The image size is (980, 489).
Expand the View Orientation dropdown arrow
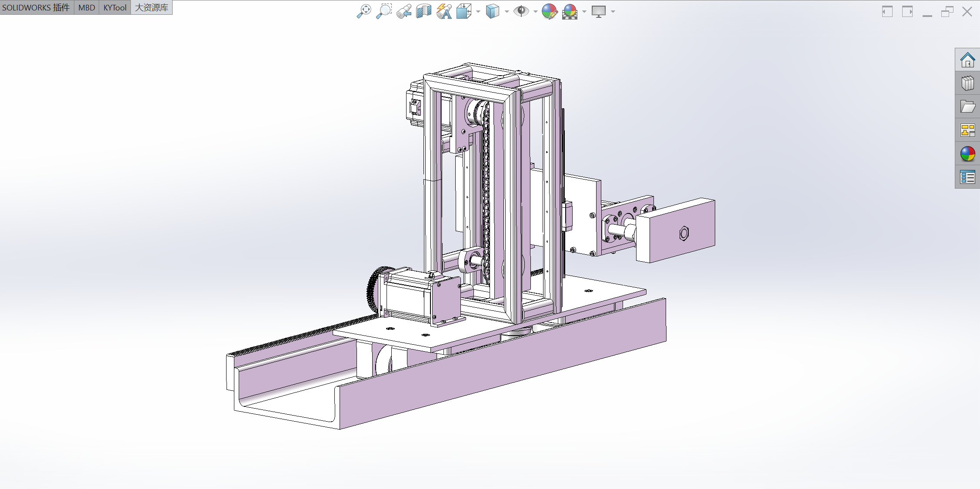478,12
